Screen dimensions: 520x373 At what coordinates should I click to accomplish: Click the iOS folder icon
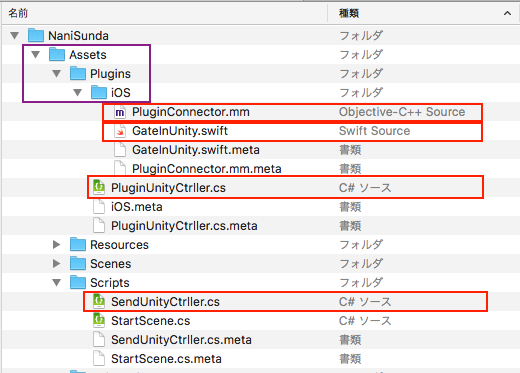tap(99, 92)
